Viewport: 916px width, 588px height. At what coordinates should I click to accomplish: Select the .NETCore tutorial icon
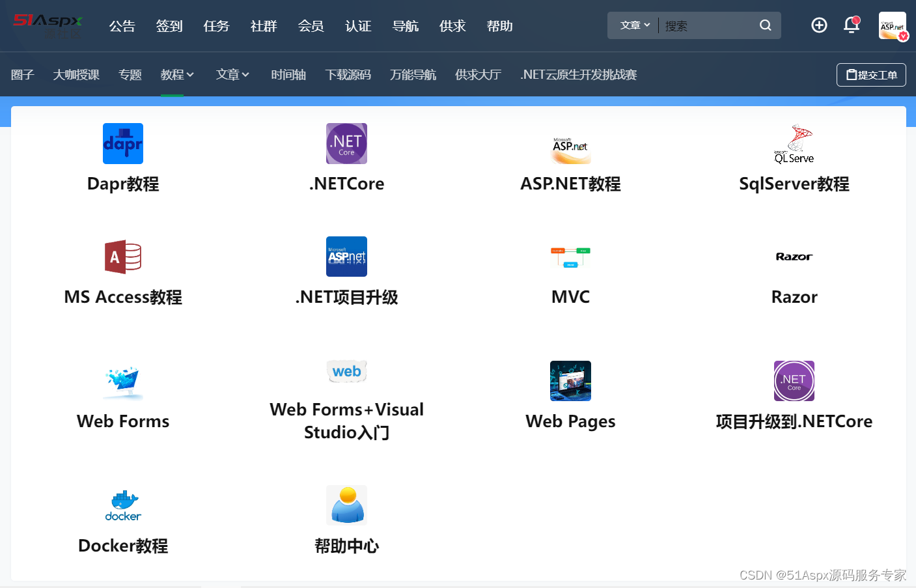pos(346,143)
